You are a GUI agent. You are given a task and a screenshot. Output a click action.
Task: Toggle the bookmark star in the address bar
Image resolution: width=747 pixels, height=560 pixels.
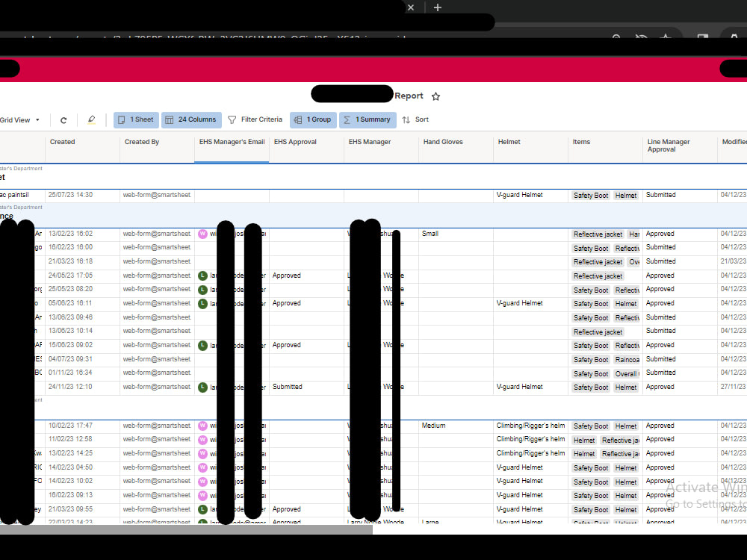pos(665,38)
